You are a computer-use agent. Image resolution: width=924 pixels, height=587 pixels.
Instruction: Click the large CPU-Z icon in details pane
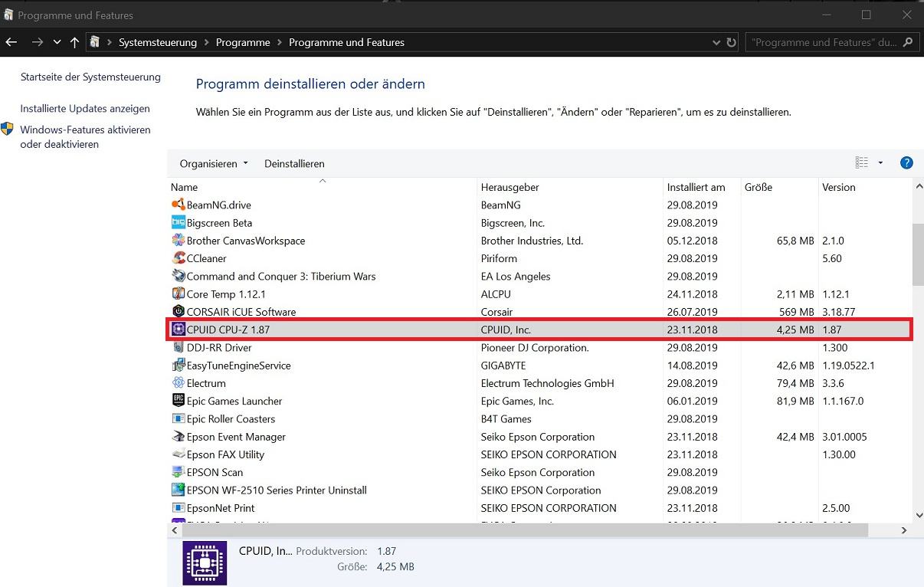click(x=205, y=563)
